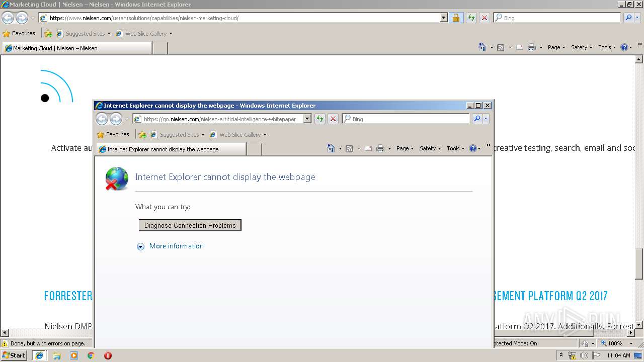This screenshot has width=644, height=362.
Task: Open Safety menu in popup window
Action: tap(430, 148)
